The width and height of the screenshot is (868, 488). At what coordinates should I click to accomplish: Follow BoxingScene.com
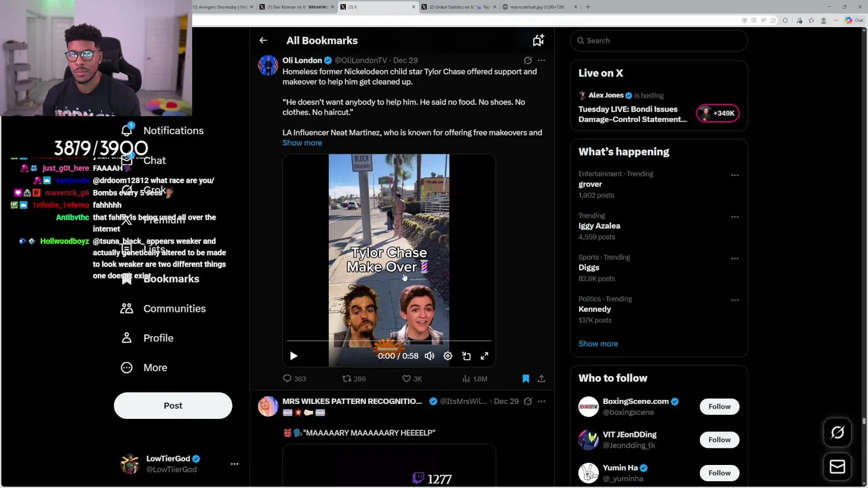[x=719, y=407]
